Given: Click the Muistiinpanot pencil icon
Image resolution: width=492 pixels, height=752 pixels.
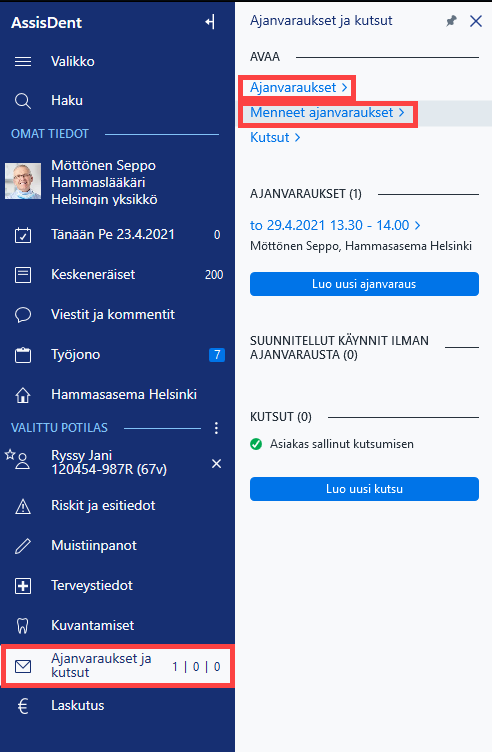Looking at the screenshot, I should (23, 546).
